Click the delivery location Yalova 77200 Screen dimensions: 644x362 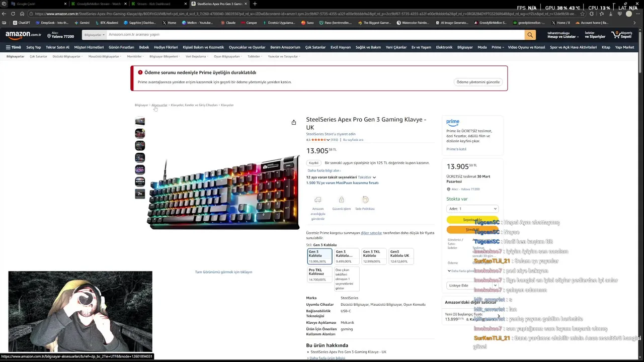60,35
